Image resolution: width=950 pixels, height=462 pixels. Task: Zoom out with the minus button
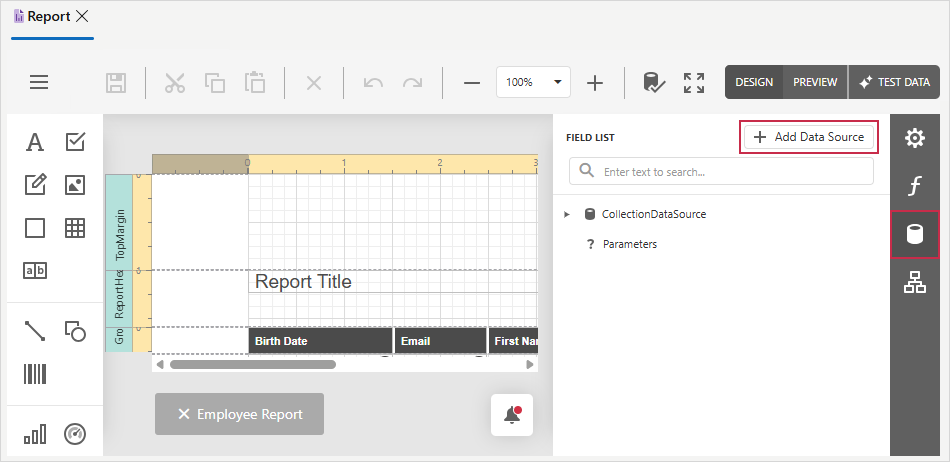(472, 82)
